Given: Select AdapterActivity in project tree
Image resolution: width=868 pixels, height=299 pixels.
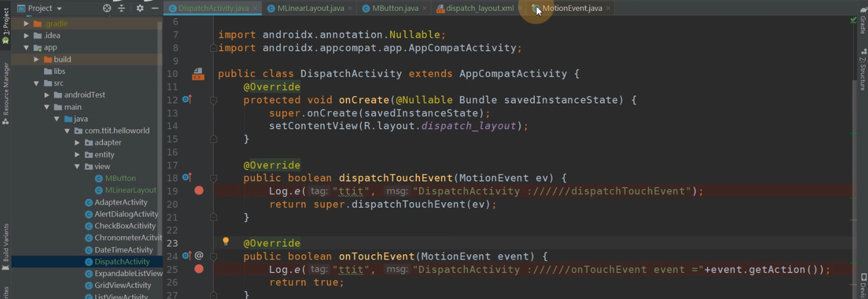Looking at the screenshot, I should pyautogui.click(x=116, y=202).
